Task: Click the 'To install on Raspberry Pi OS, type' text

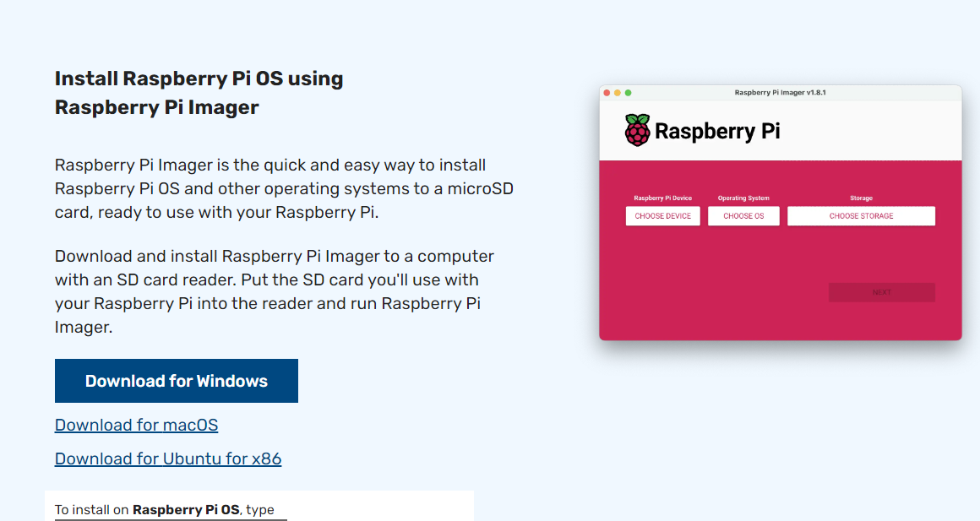Action: [165, 510]
